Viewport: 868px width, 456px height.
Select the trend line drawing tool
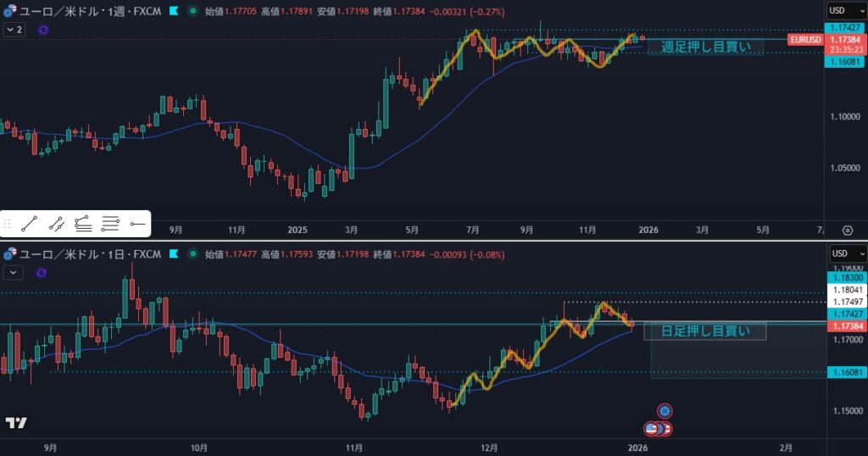30,225
